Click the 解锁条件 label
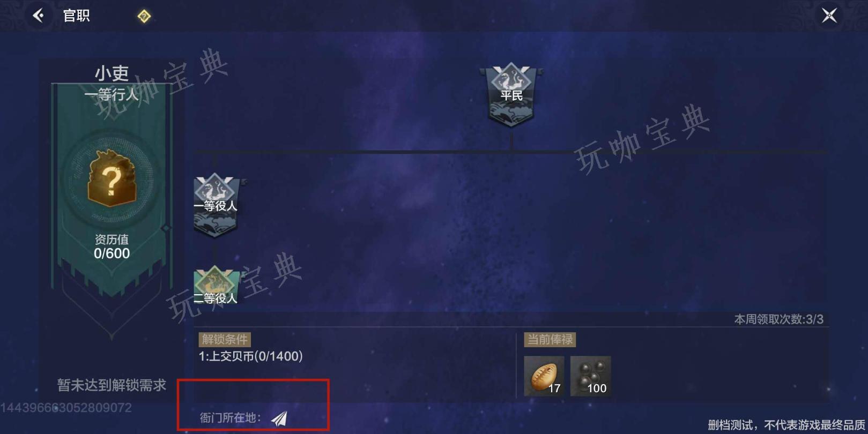This screenshot has height=434, width=868. click(x=225, y=340)
